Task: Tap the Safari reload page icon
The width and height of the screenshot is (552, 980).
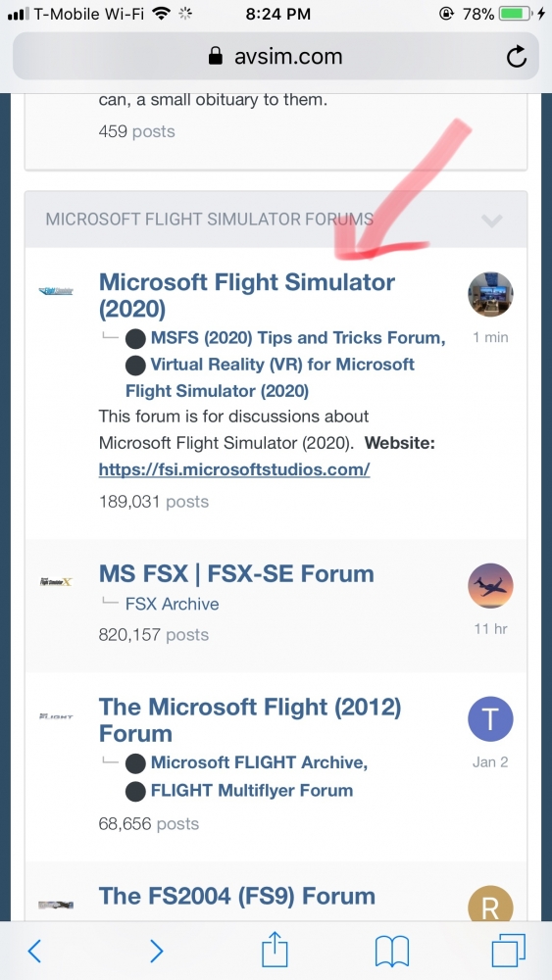Action: click(x=517, y=57)
